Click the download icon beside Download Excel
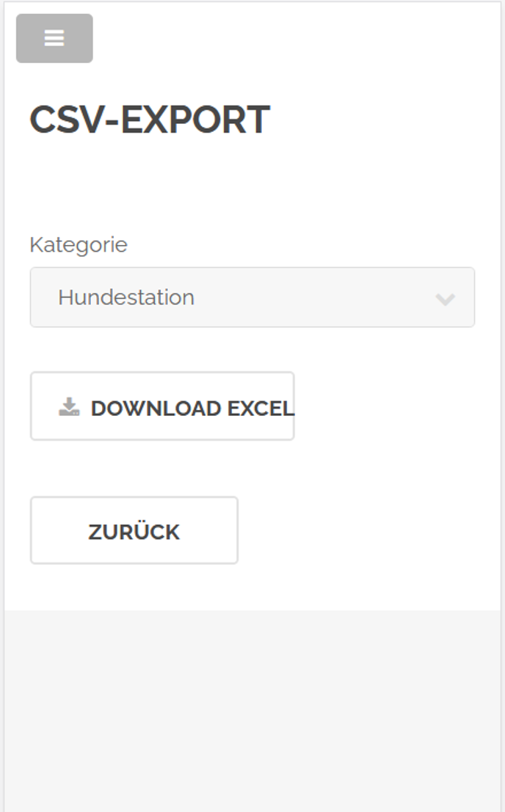This screenshot has height=812, width=505. [x=69, y=407]
